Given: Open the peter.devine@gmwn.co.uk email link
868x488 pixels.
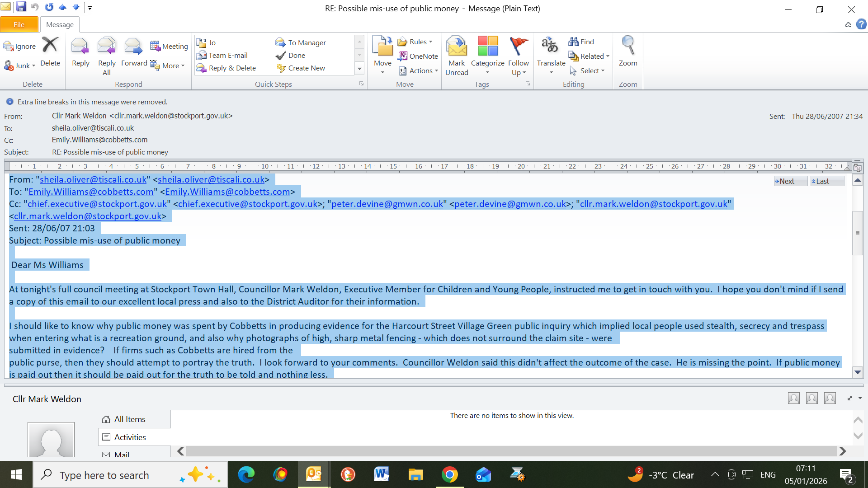Looking at the screenshot, I should [387, 204].
